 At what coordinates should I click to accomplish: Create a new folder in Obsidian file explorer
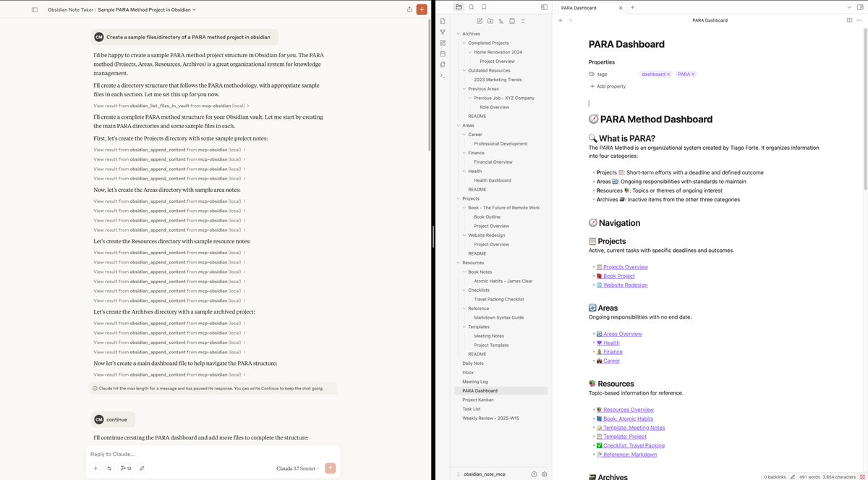coord(490,21)
